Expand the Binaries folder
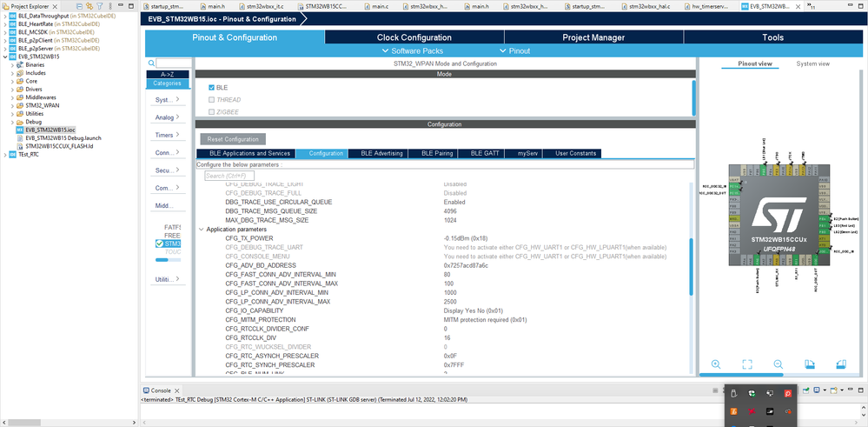This screenshot has width=868, height=427. (x=13, y=65)
